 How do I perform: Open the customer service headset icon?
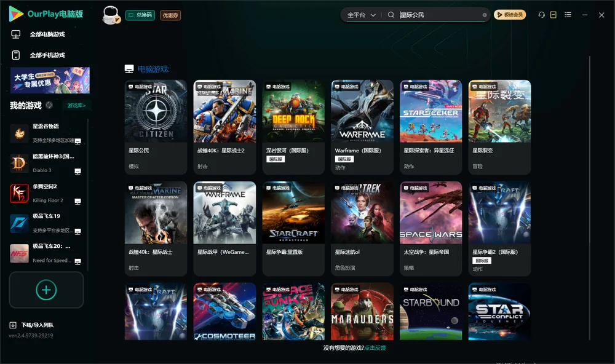[x=542, y=15]
